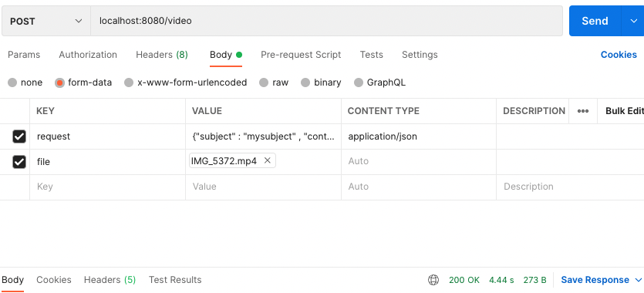
Task: Open the POST method dropdown
Action: pos(46,21)
